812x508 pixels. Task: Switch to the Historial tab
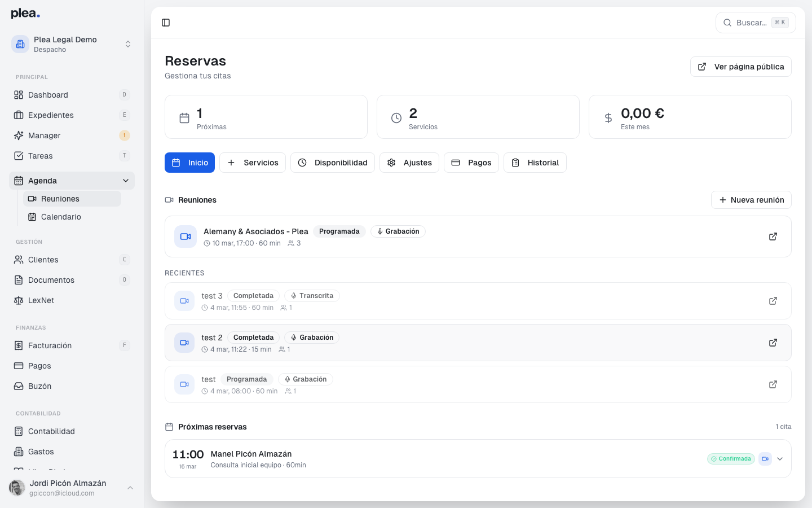click(x=535, y=163)
